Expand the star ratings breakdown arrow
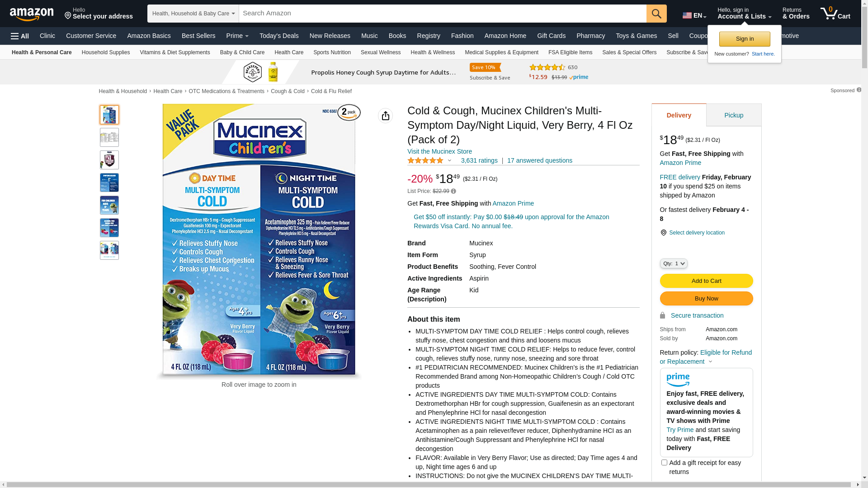This screenshot has height=488, width=868. (x=449, y=160)
